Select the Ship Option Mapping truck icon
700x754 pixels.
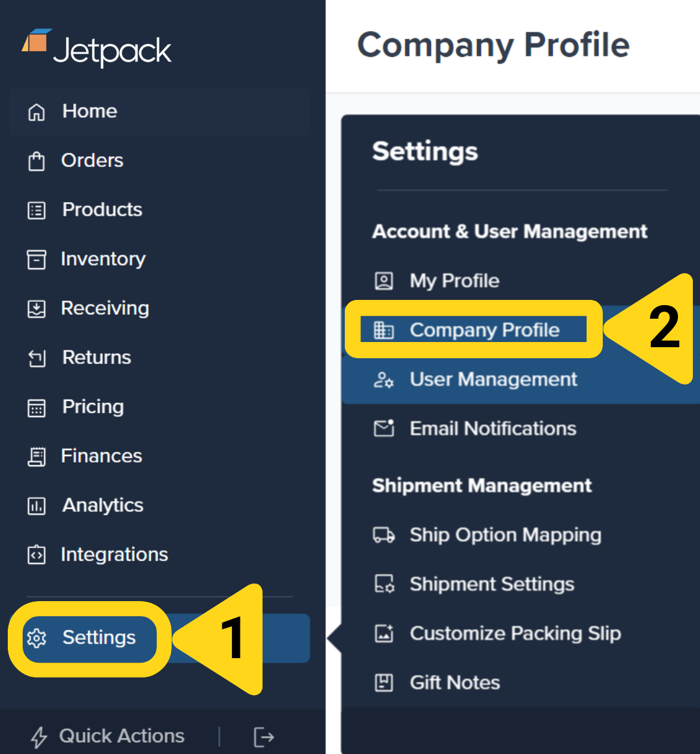click(385, 535)
